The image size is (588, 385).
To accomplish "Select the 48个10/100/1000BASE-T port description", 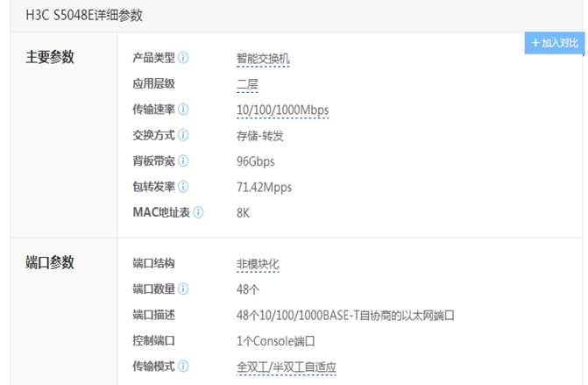I will (345, 316).
